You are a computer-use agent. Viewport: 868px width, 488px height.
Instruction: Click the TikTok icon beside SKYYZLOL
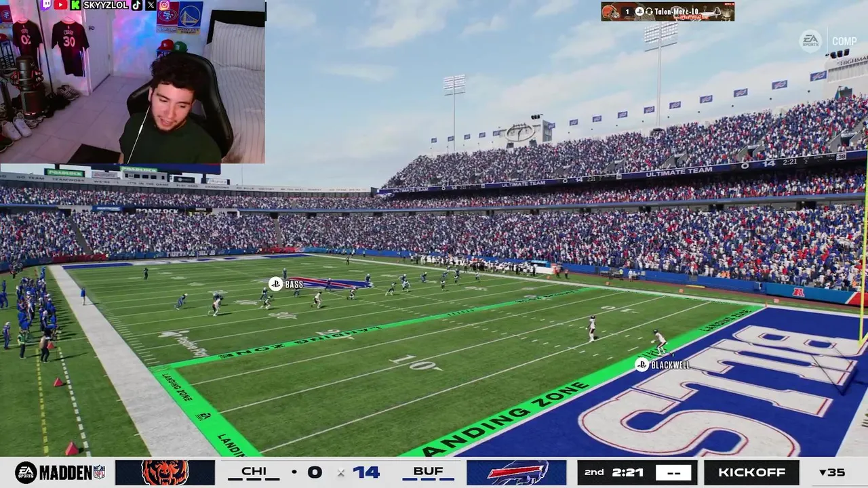click(x=137, y=5)
